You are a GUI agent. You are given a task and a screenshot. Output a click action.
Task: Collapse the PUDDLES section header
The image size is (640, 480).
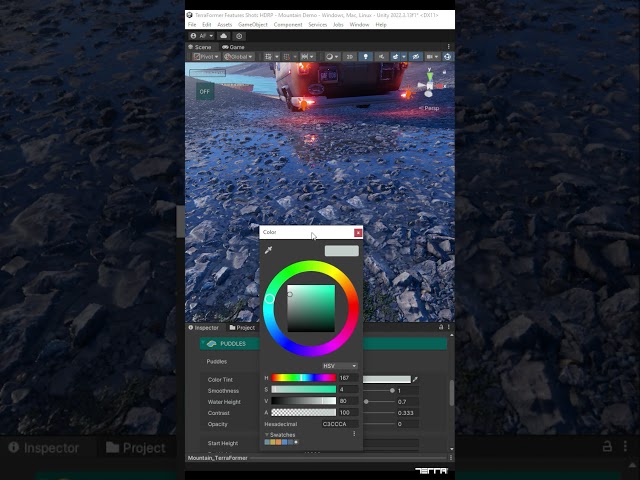[x=323, y=344]
